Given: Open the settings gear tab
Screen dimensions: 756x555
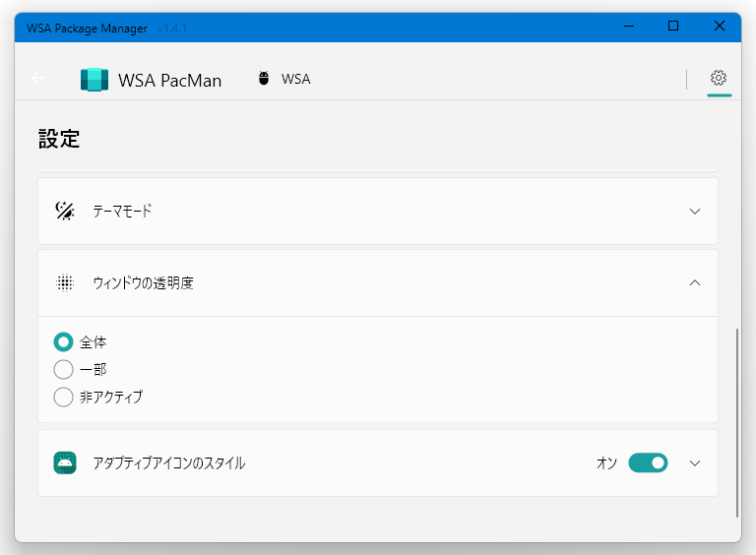Looking at the screenshot, I should coord(719,78).
